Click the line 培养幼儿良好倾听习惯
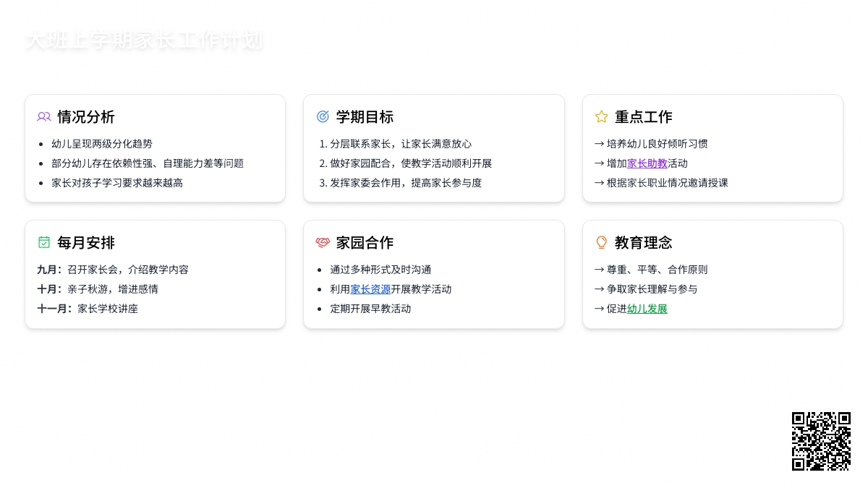This screenshot has width=868, height=488. click(x=651, y=144)
